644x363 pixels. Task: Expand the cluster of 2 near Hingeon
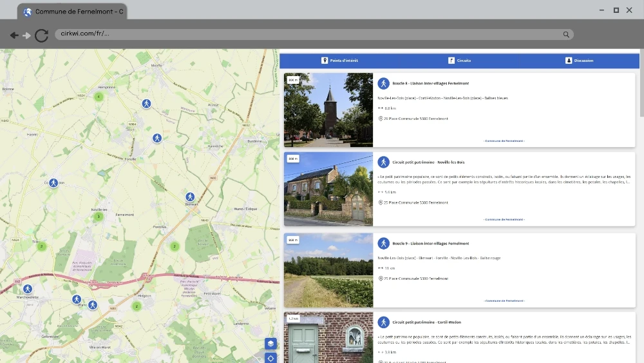[x=137, y=306]
